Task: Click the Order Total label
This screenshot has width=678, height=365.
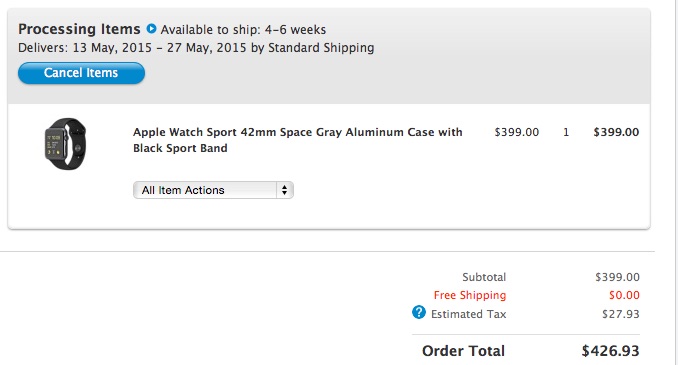Action: tap(464, 351)
